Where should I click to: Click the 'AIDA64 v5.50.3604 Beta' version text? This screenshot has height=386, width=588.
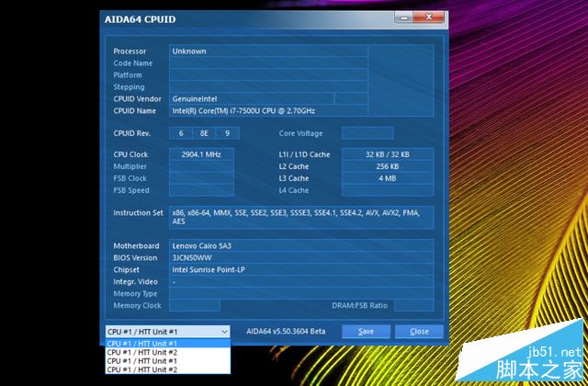pos(286,332)
